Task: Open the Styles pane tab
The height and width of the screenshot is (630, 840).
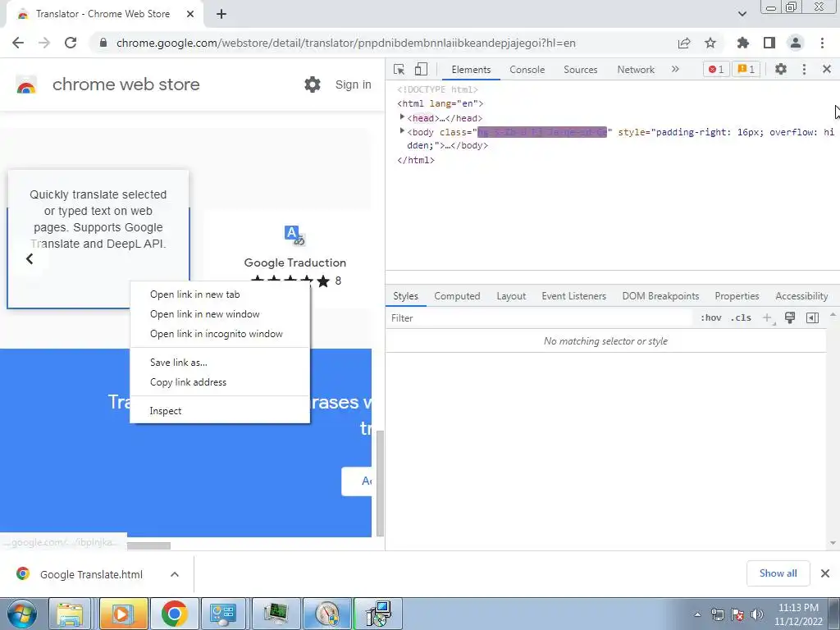Action: 405,296
